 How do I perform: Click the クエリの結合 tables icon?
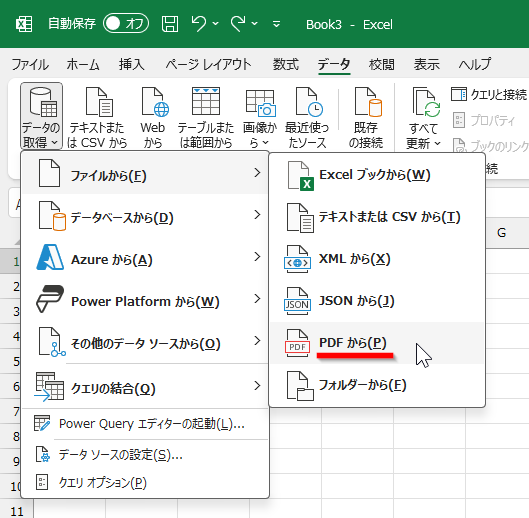[49, 387]
